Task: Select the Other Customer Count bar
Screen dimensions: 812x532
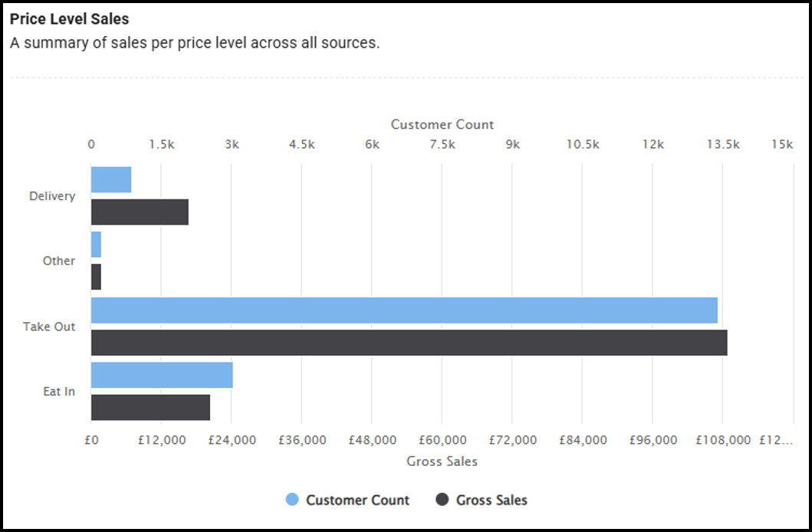Action: point(96,245)
